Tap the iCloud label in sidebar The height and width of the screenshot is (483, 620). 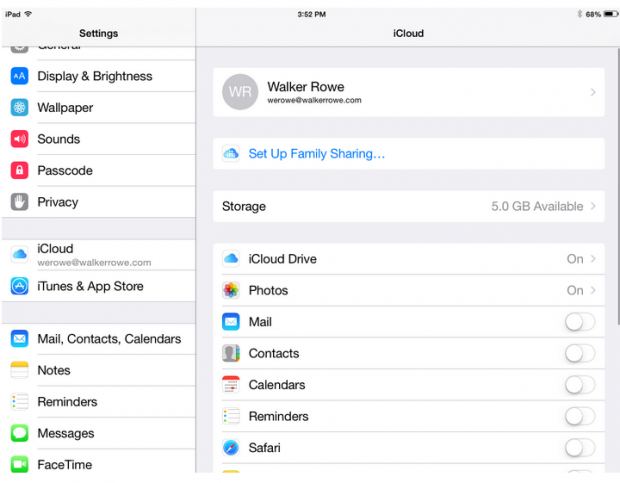pyautogui.click(x=55, y=249)
